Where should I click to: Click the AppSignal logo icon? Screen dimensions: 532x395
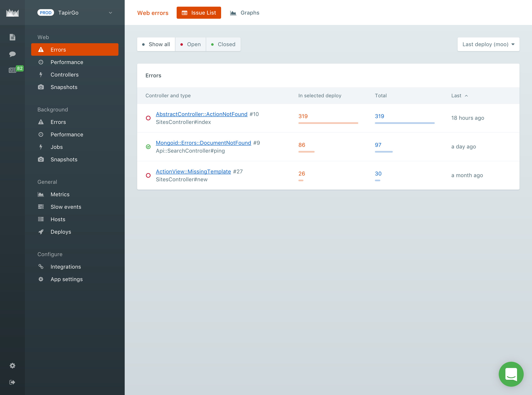[12, 13]
